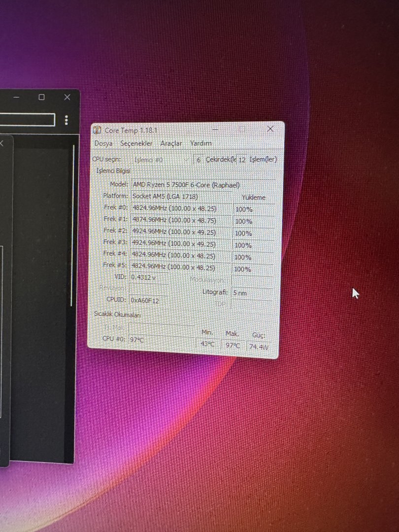399x532 pixels.
Task: Click the Litografi value 5 nm
Action: [252, 293]
